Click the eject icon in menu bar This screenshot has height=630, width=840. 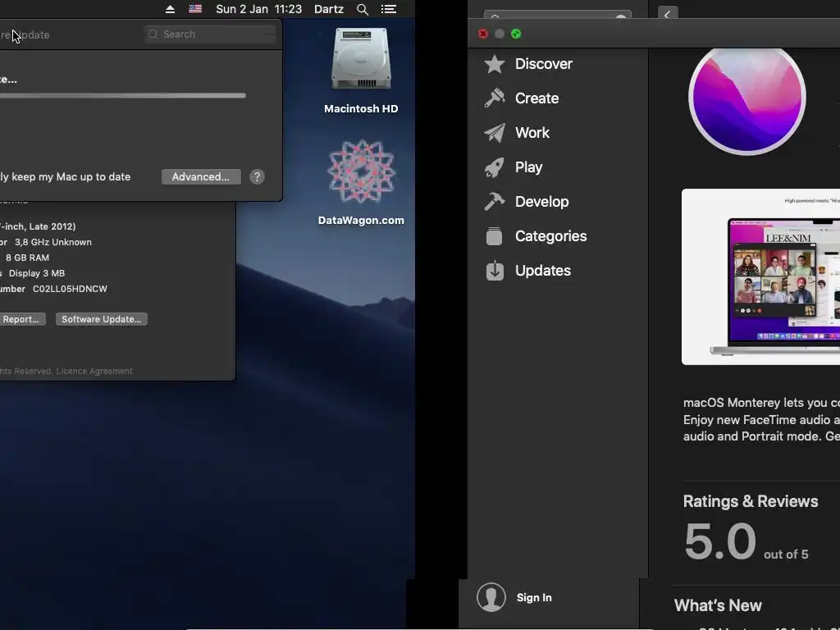(170, 9)
